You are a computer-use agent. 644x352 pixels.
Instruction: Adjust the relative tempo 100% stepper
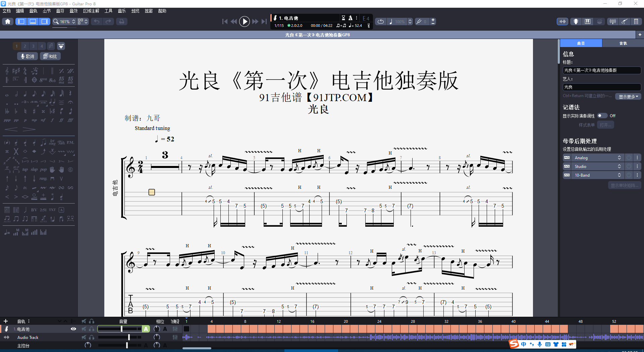click(410, 21)
